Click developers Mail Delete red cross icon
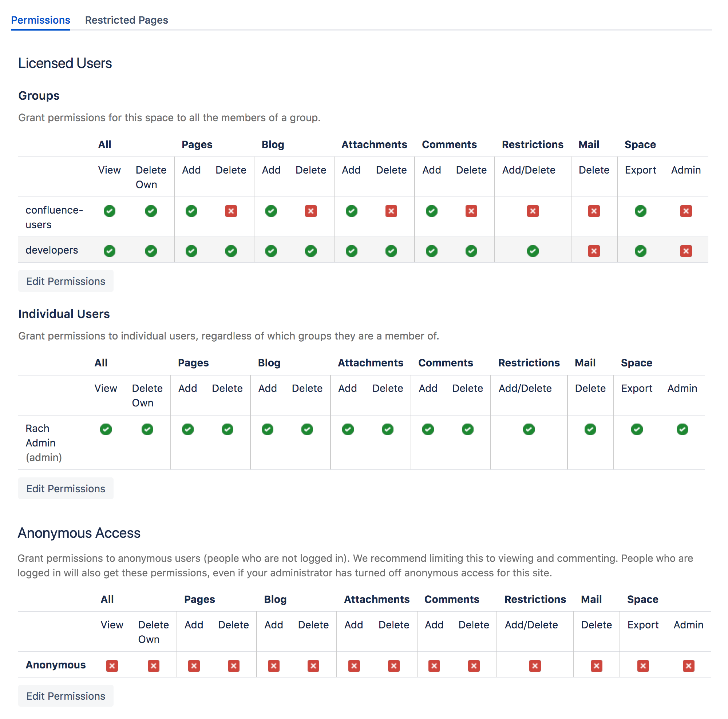 pyautogui.click(x=594, y=251)
